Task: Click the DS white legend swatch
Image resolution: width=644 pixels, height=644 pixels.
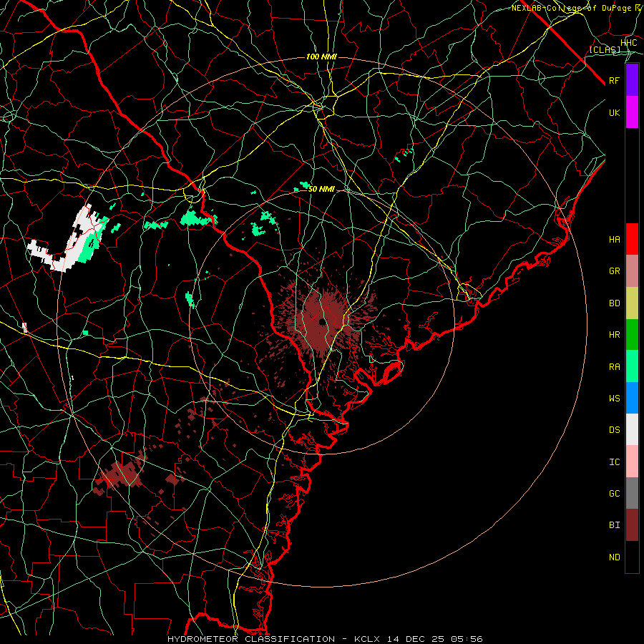Action: pyautogui.click(x=632, y=429)
